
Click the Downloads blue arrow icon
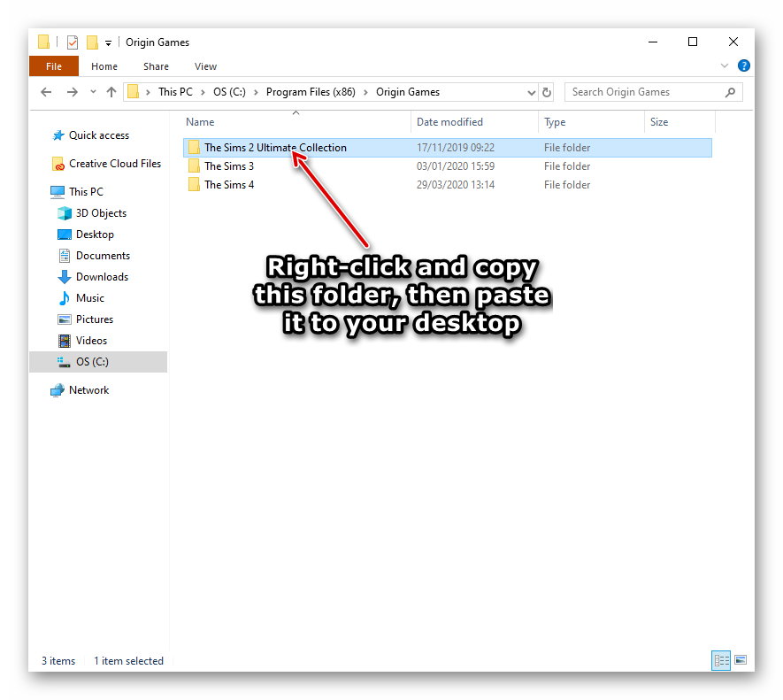pos(65,277)
